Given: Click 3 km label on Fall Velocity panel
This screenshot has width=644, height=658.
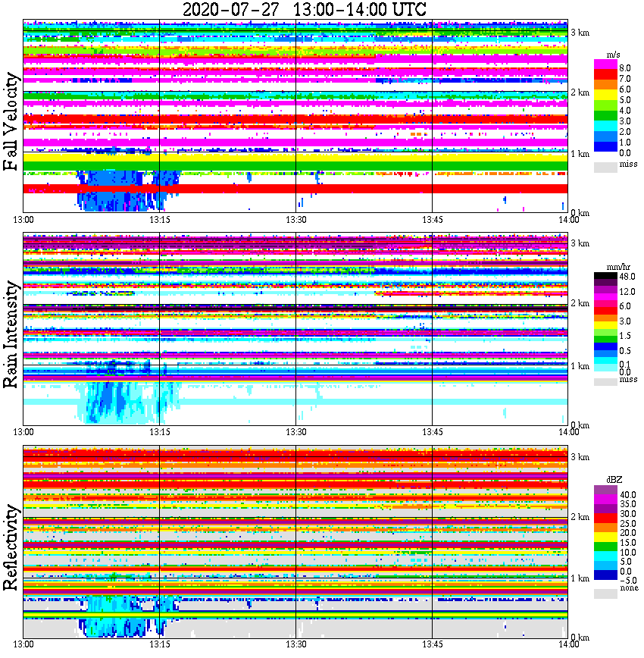Looking at the screenshot, I should [580, 33].
